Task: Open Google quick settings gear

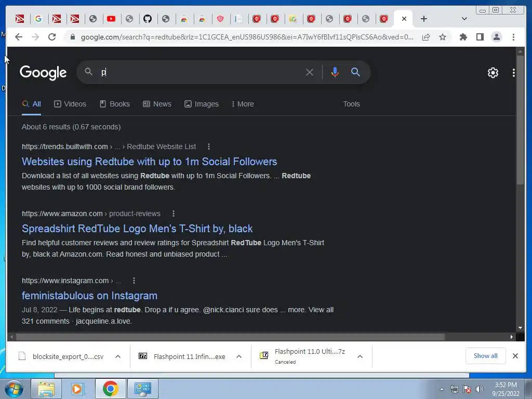Action: point(493,73)
